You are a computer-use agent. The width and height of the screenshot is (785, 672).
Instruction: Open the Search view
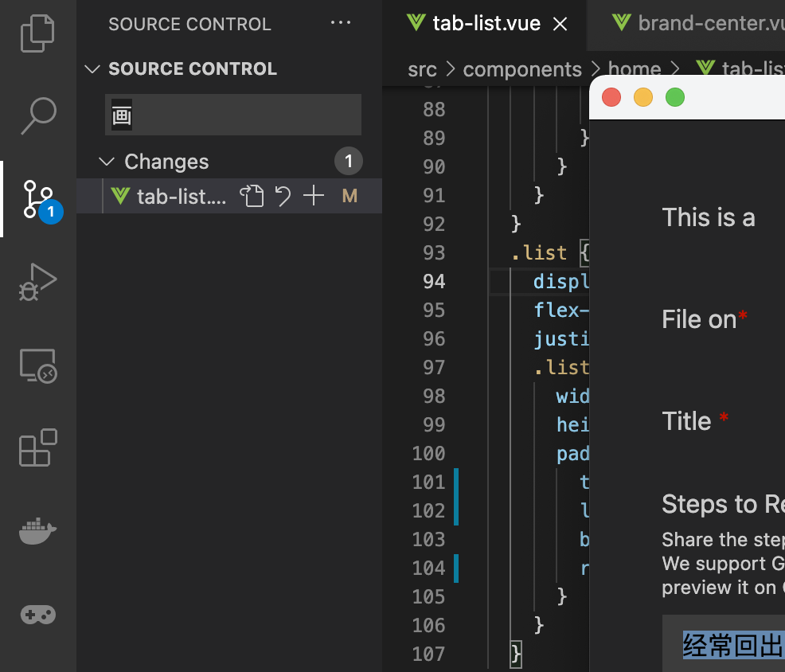click(37, 116)
